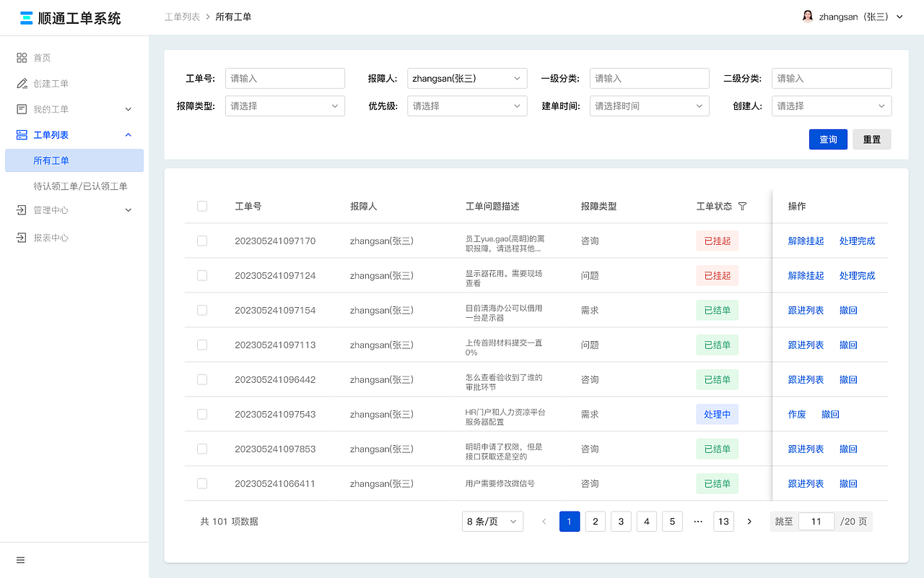This screenshot has height=578, width=924.
Task: Click the 工单号 input field
Action: [x=285, y=79]
